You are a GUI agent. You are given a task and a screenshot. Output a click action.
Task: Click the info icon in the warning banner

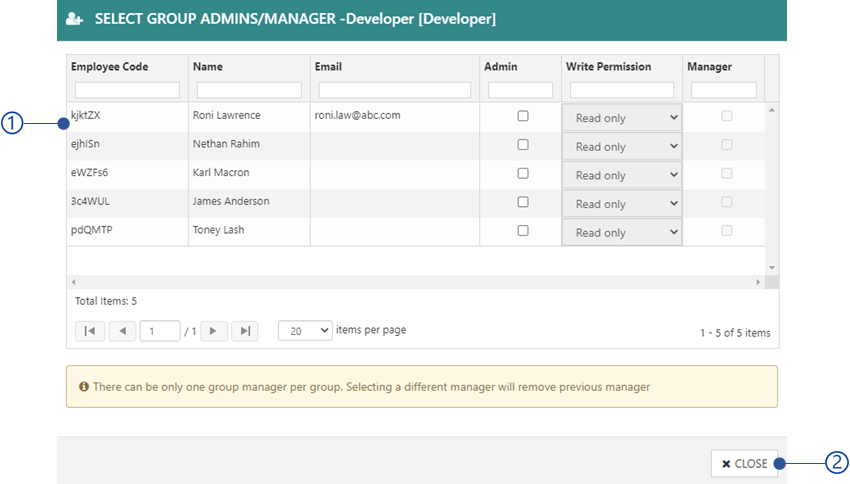pyautogui.click(x=84, y=386)
